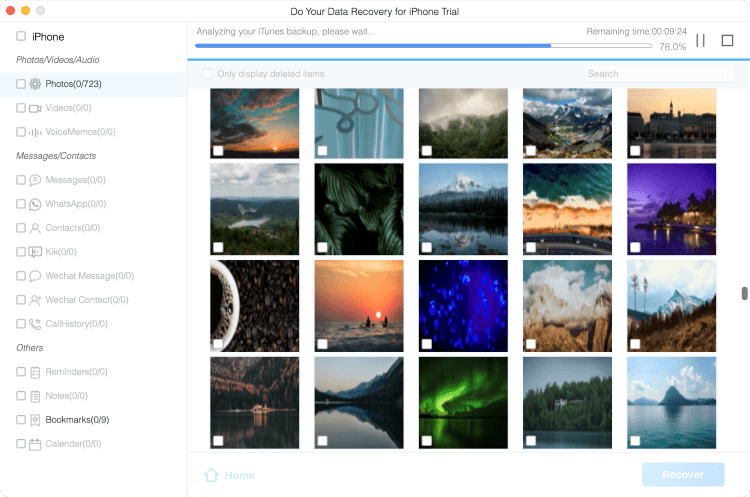Screen dimensions: 750x497
Task: Select checkbox on the coffee cup and beans photo
Action: [x=218, y=344]
